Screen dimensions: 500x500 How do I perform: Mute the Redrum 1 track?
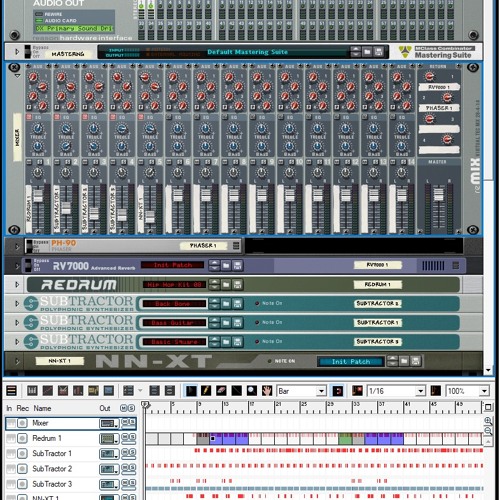pyautogui.click(x=124, y=437)
